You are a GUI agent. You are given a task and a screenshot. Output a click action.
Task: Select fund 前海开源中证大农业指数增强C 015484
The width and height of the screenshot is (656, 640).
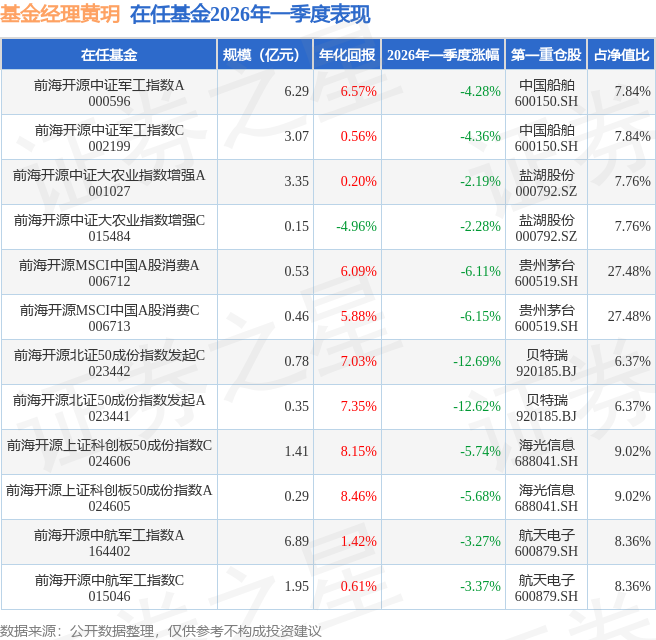(x=109, y=228)
